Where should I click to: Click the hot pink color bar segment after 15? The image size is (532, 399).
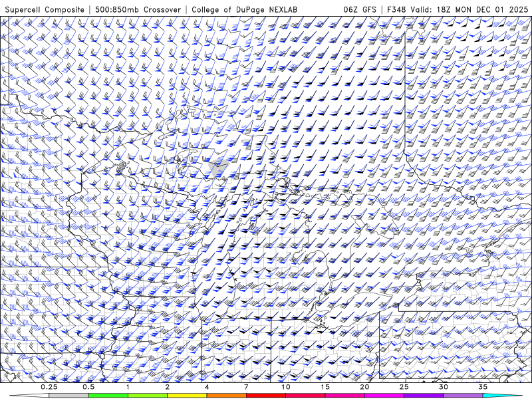tap(344, 396)
